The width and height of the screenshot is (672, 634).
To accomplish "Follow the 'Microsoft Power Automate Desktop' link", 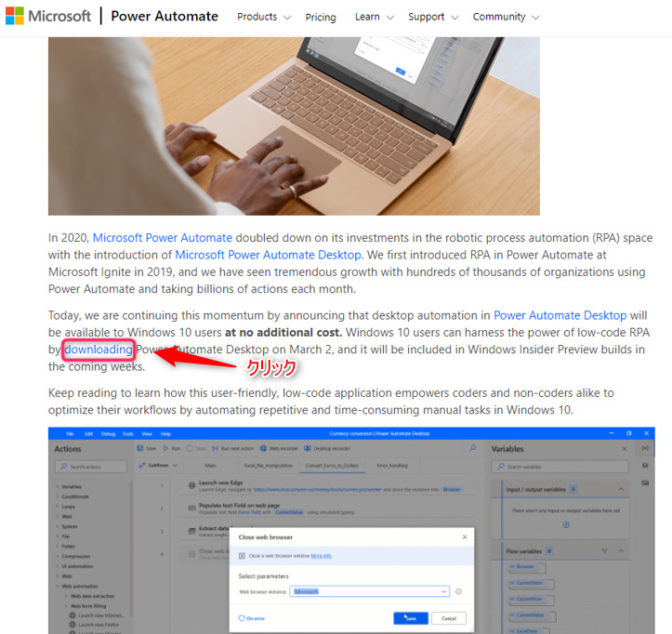I will click(268, 255).
